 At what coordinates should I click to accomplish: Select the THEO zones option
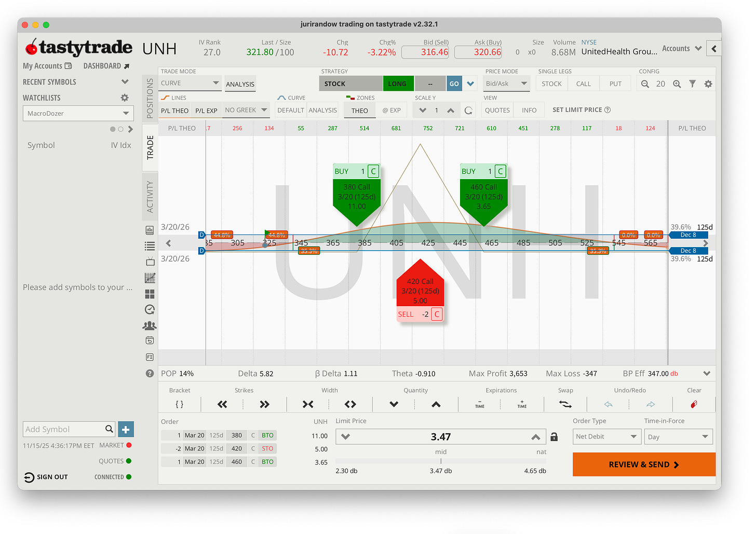coord(359,111)
